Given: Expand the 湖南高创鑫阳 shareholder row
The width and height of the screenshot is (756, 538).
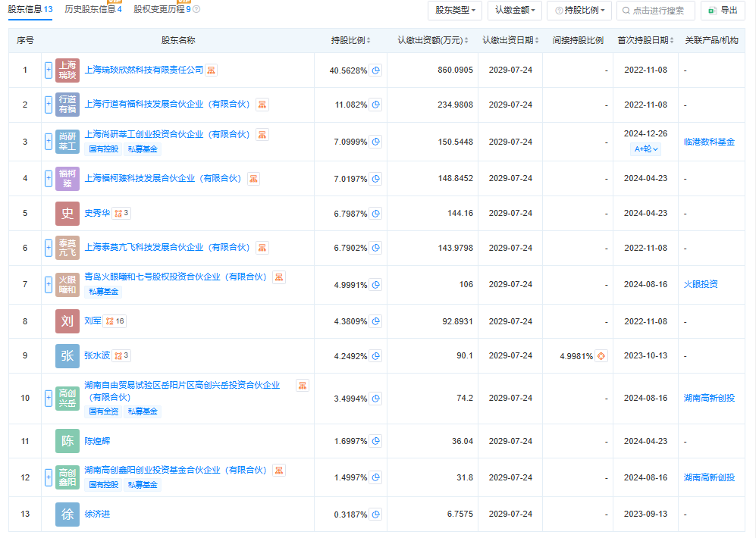Looking at the screenshot, I should [49, 477].
